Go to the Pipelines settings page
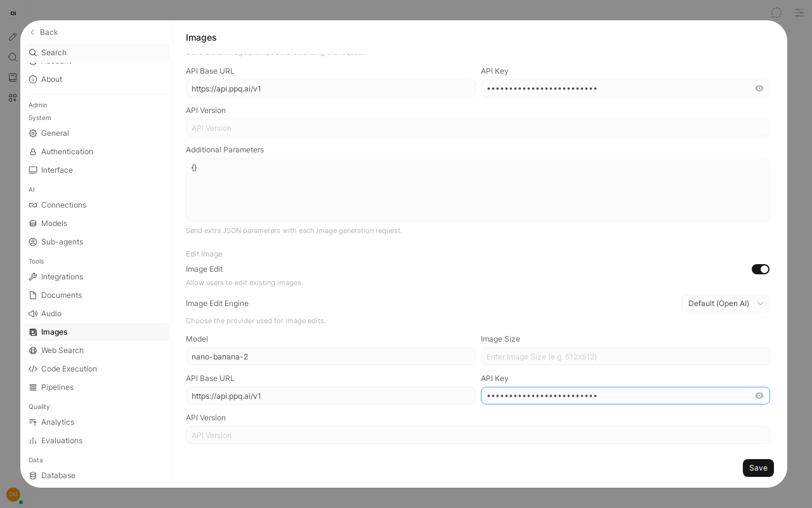 click(x=96, y=387)
